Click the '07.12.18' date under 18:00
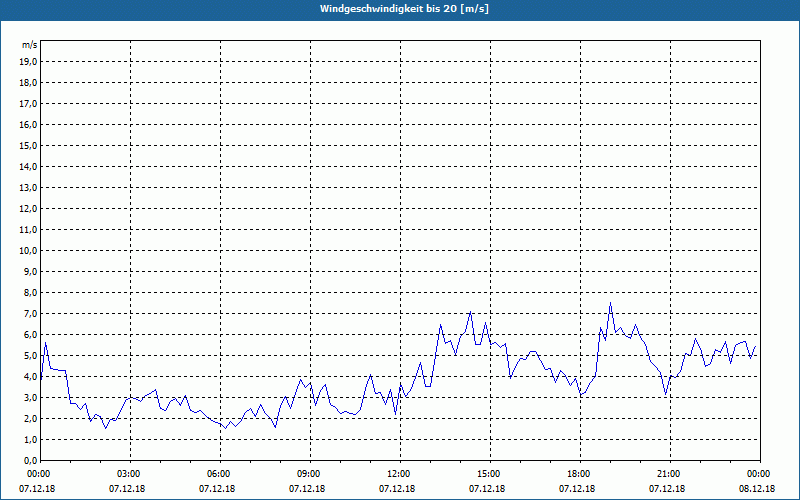 [577, 489]
